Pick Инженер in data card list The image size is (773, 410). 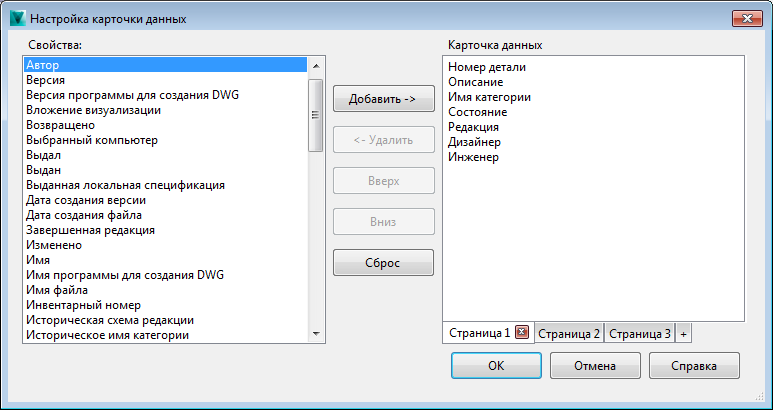point(473,157)
